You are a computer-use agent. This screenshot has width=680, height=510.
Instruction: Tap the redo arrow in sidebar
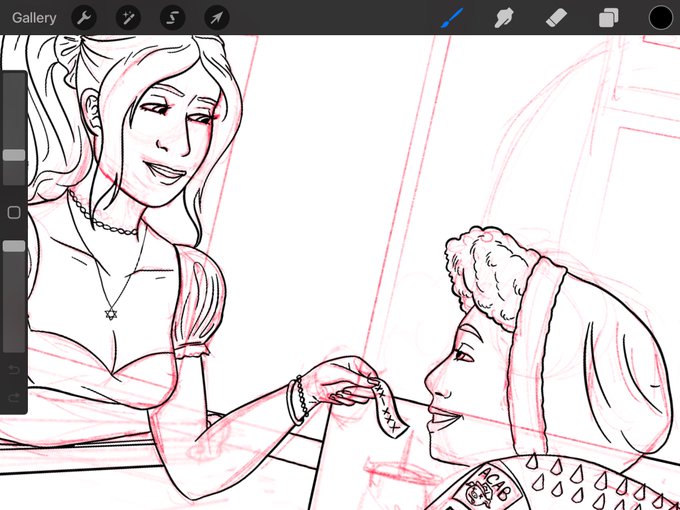click(14, 397)
